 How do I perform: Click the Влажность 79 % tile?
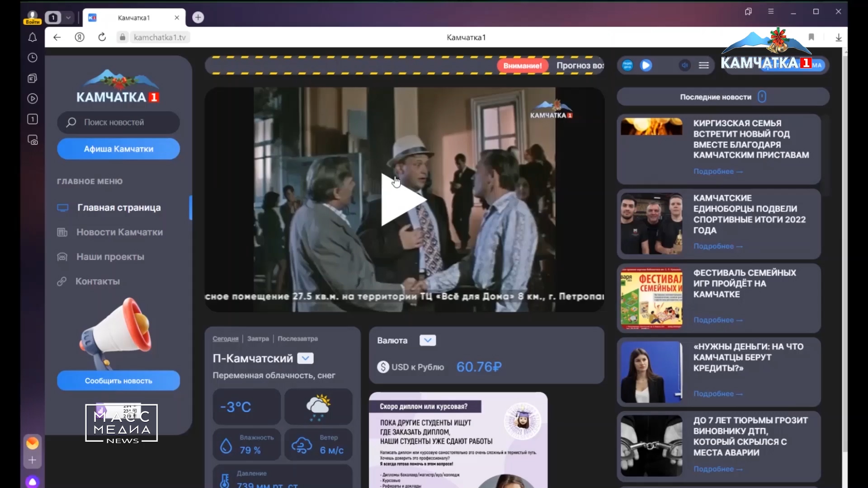click(247, 445)
